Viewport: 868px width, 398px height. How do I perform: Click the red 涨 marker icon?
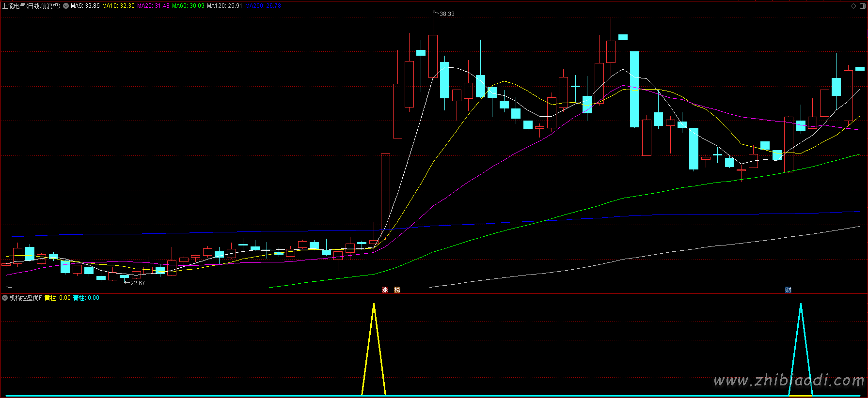(385, 290)
